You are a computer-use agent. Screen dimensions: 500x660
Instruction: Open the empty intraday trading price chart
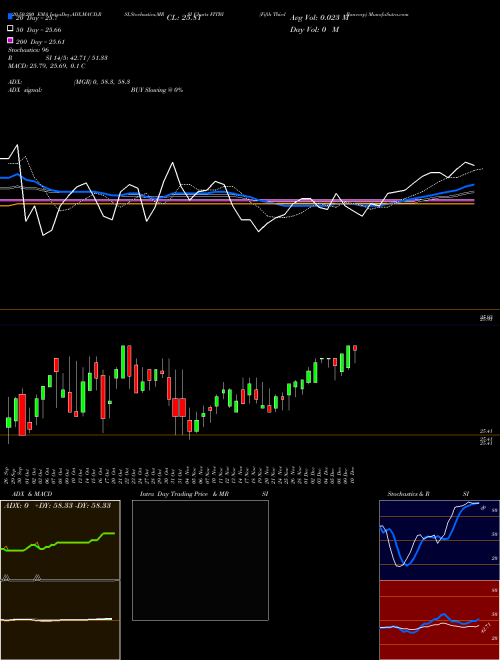[200, 560]
